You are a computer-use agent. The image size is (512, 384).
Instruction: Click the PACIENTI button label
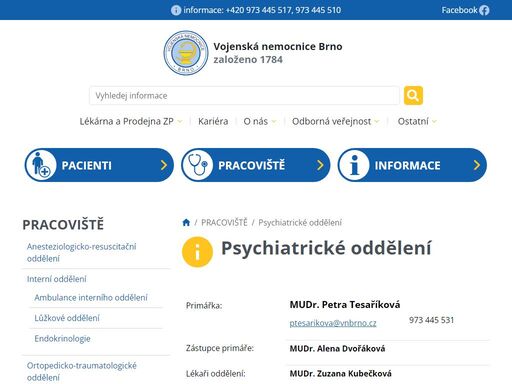pos(86,165)
